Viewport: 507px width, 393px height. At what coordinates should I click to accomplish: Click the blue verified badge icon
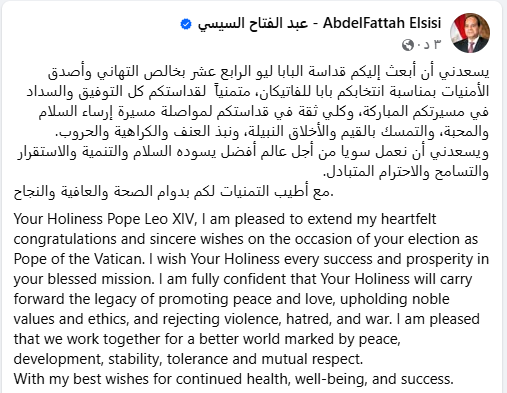click(186, 24)
